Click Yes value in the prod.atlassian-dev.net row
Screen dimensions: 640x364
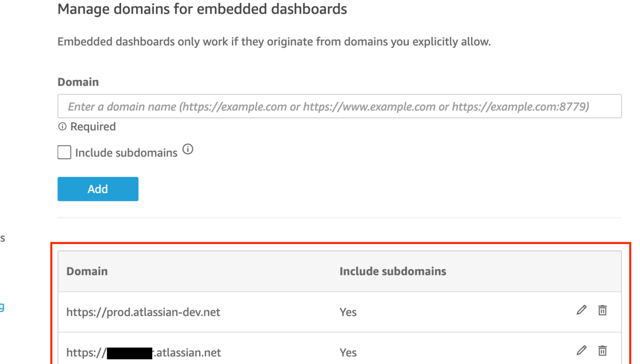click(348, 312)
